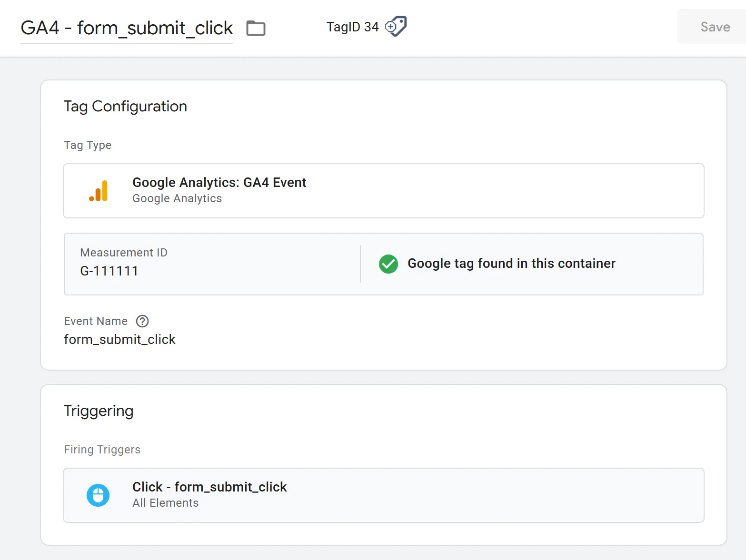Select the TagID 34 label

(352, 27)
